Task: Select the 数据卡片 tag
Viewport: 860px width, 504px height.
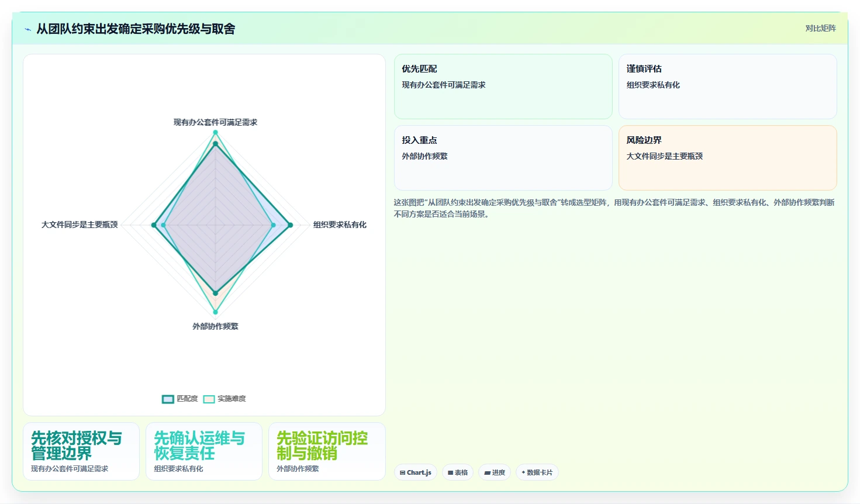Action: click(537, 472)
